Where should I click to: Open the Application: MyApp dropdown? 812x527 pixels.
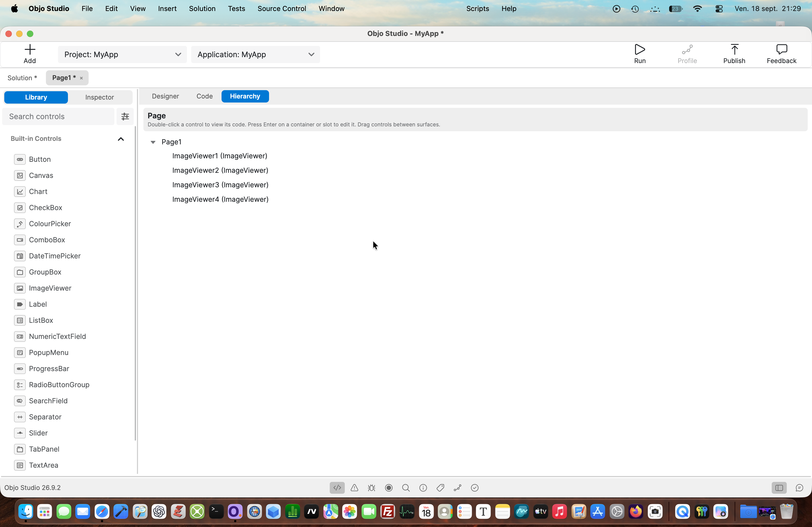[256, 54]
